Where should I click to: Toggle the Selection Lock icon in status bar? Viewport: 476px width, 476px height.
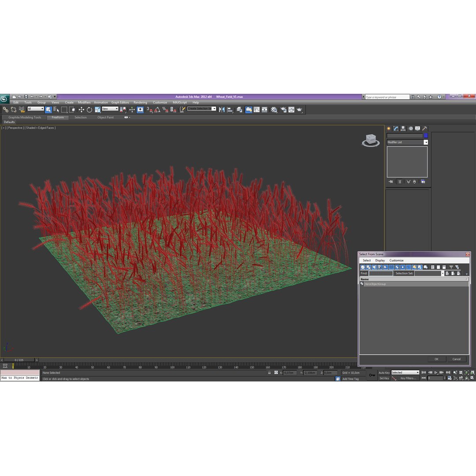click(x=269, y=372)
